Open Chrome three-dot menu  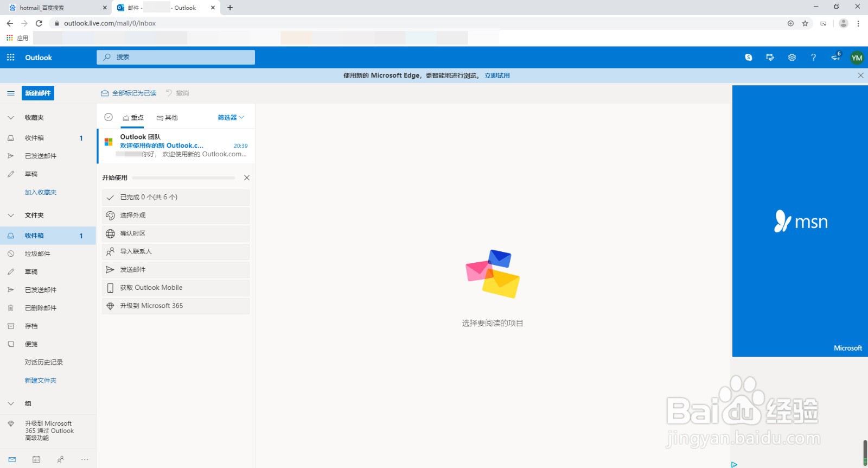[858, 23]
